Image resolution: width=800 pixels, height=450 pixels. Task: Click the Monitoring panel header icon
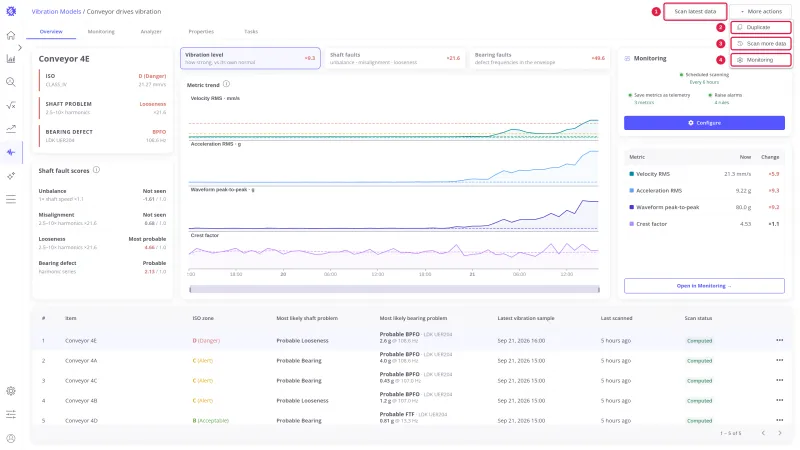coord(627,58)
